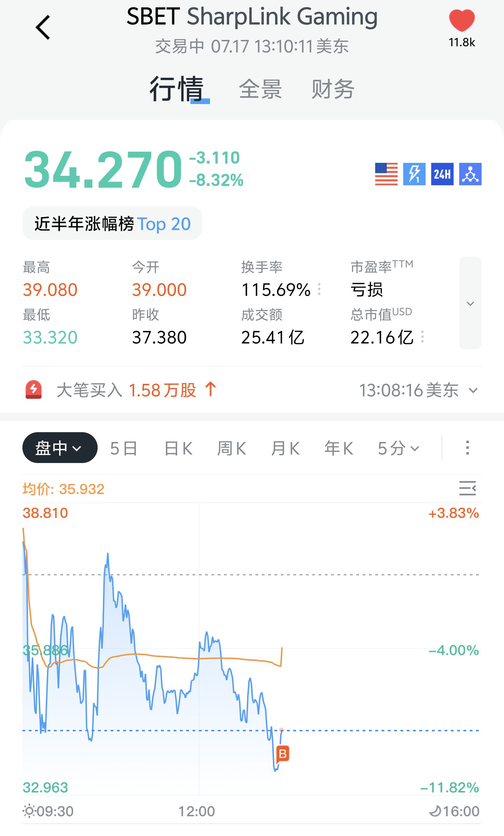Tap the 市盈率TTM value 亏损
Viewport: 504px width, 836px height.
[x=367, y=290]
